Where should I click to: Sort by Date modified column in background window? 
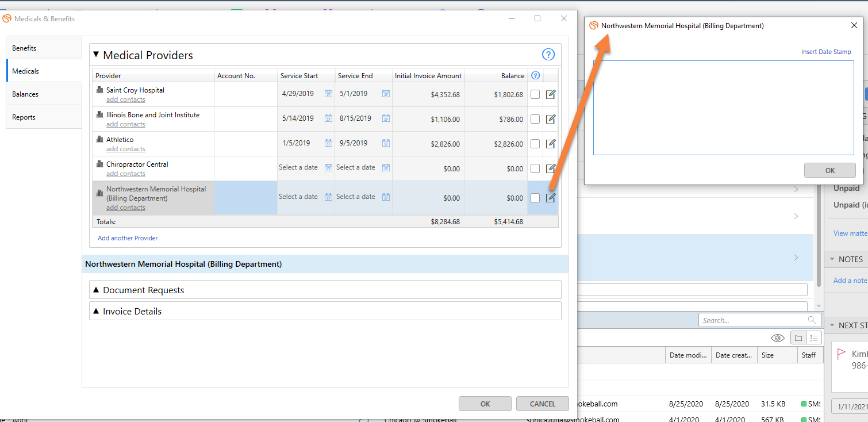tap(688, 355)
